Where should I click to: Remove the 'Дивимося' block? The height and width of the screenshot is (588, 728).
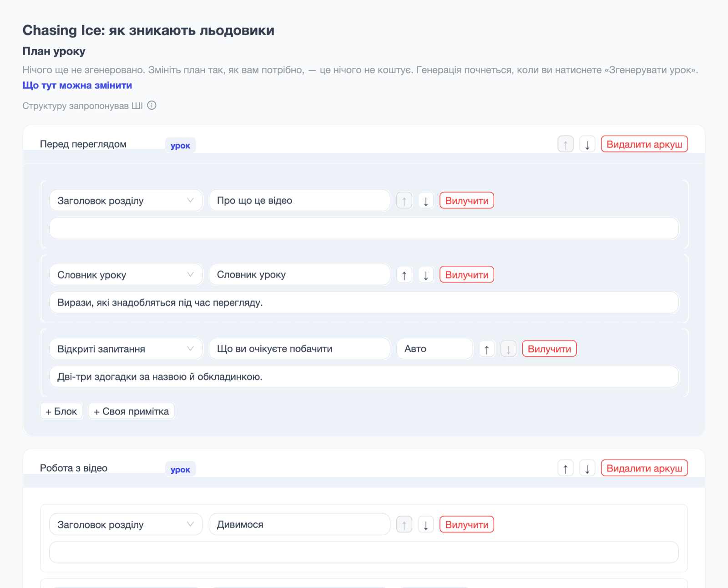click(467, 525)
